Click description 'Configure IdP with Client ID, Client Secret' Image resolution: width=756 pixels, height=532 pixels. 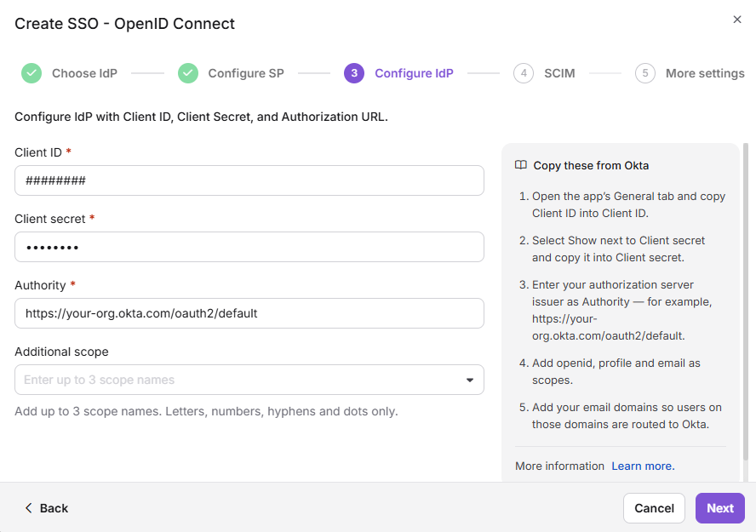[201, 117]
